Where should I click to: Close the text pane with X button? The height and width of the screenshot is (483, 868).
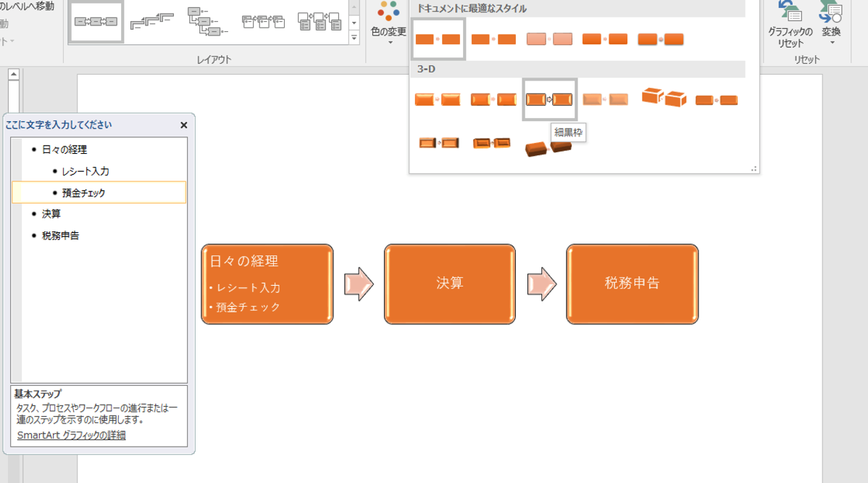(184, 125)
